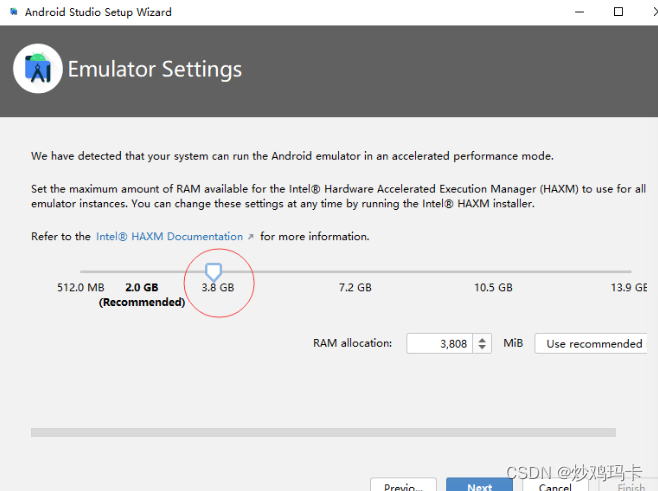This screenshot has height=491, width=658.
Task: Click the horizontal progress bar
Action: coord(323,432)
